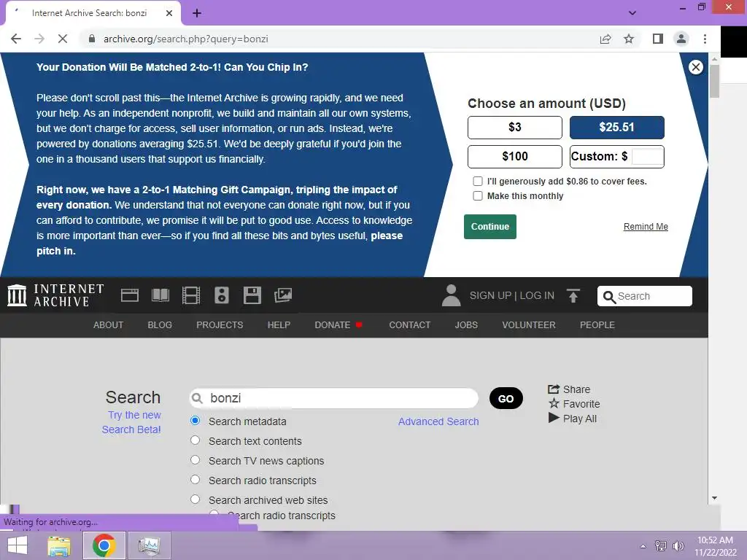Open BLOG menu item
Image resolution: width=747 pixels, height=560 pixels.
coord(160,324)
